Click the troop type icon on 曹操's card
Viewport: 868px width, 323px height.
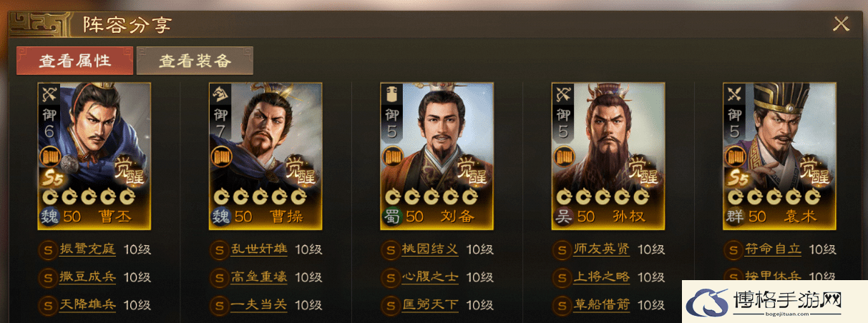tap(221, 93)
